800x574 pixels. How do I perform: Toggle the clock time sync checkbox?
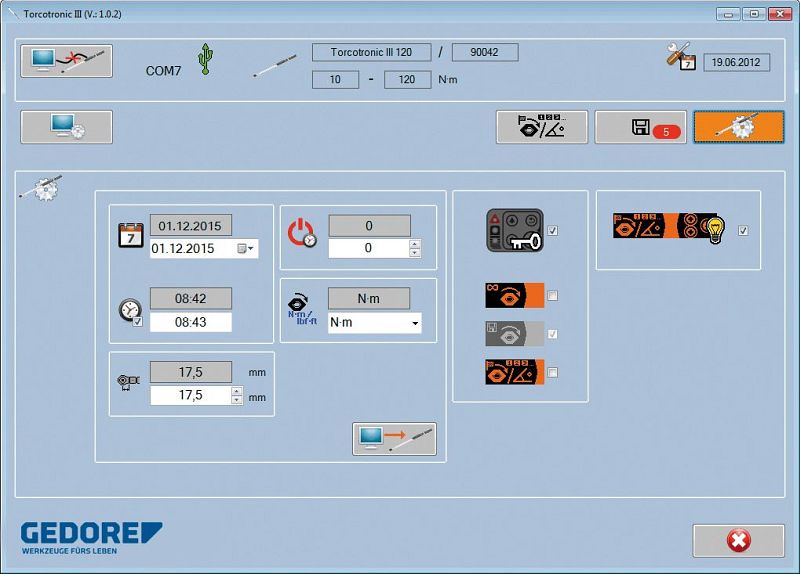click(138, 322)
